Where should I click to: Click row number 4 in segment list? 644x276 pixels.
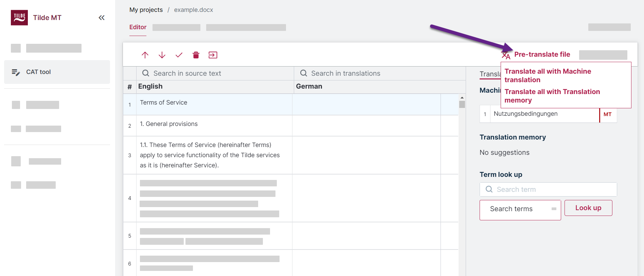click(x=130, y=198)
